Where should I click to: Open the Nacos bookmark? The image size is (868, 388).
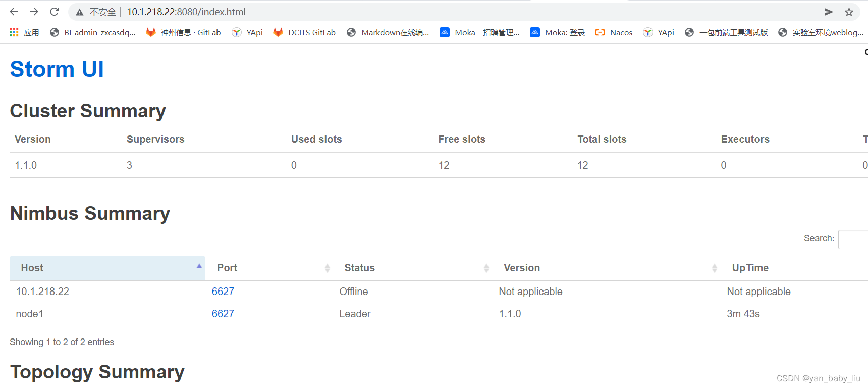click(614, 32)
